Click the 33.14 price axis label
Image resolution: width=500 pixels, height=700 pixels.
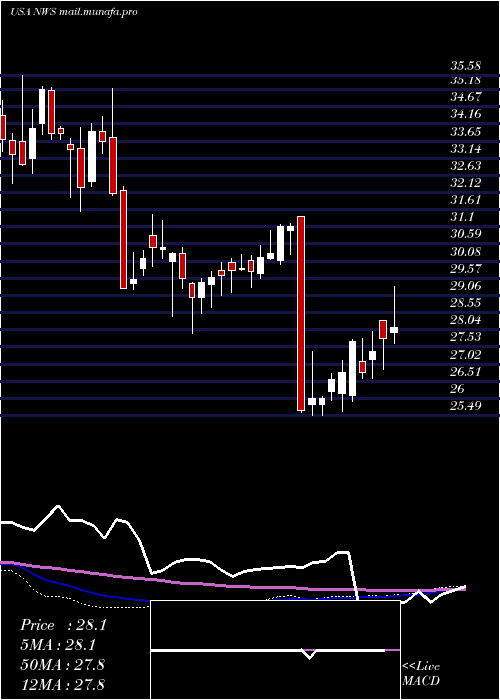tap(465, 148)
